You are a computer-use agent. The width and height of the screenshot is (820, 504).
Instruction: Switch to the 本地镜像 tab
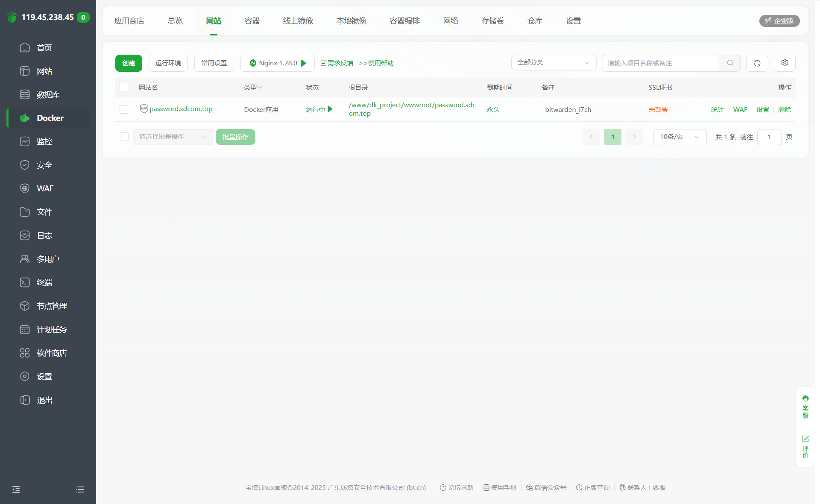[351, 21]
